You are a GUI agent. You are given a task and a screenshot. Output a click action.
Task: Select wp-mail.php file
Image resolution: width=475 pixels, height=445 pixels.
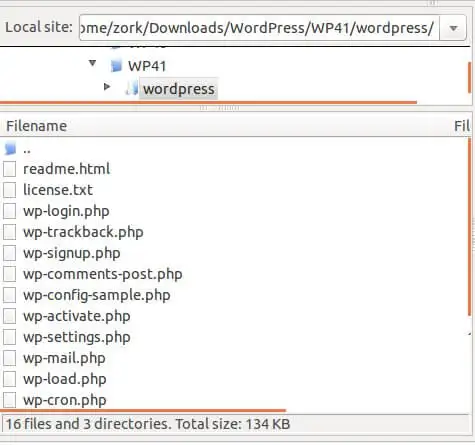click(64, 358)
